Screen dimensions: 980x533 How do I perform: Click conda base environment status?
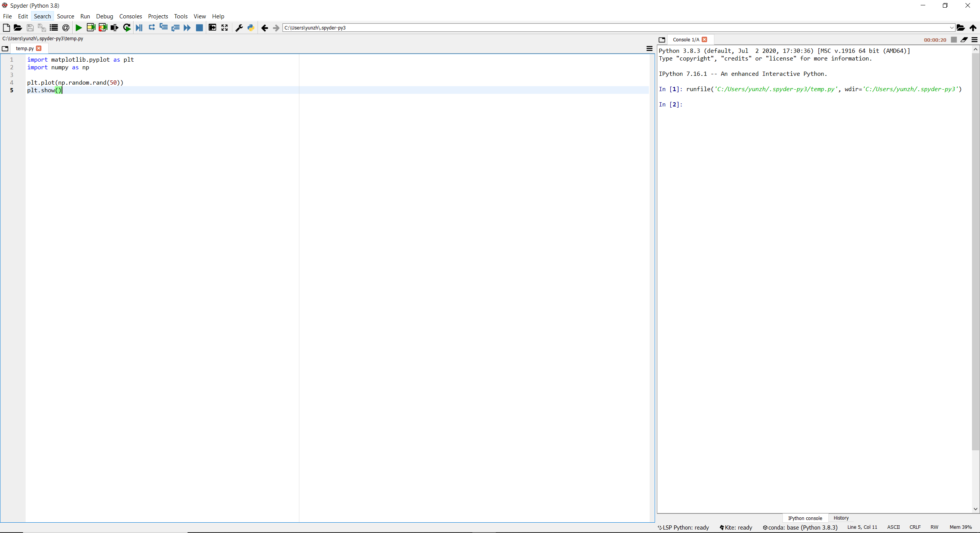[x=800, y=527]
